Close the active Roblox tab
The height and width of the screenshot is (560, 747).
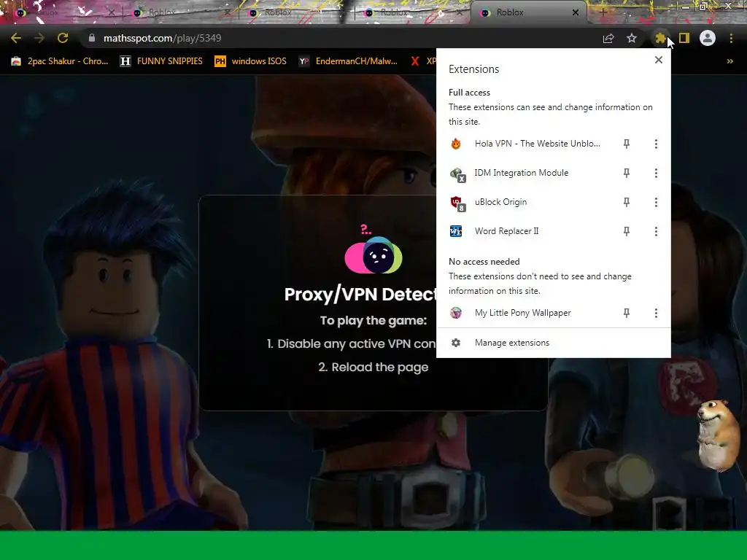[576, 12]
